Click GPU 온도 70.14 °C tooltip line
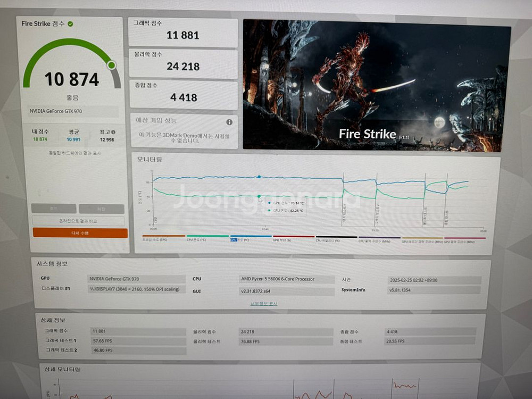Viewport: 532px width, 399px height. pos(286,203)
